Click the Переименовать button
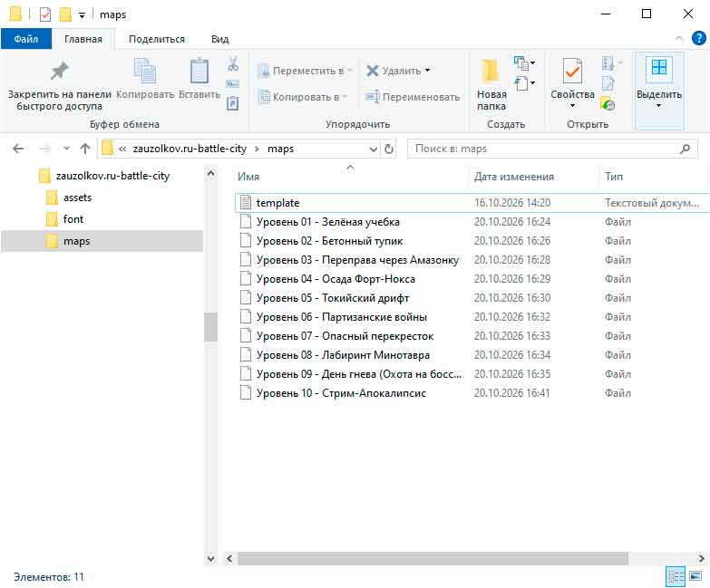This screenshot has width=710, height=588. 412,97
